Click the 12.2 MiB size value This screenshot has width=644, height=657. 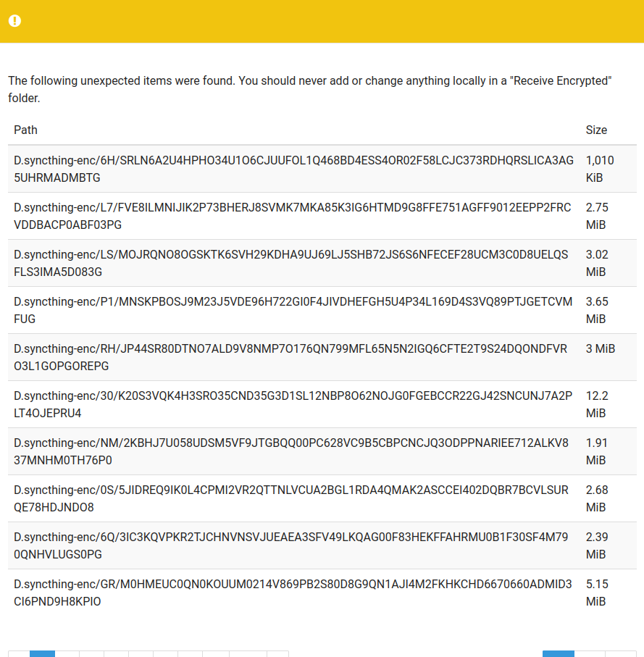pos(597,403)
